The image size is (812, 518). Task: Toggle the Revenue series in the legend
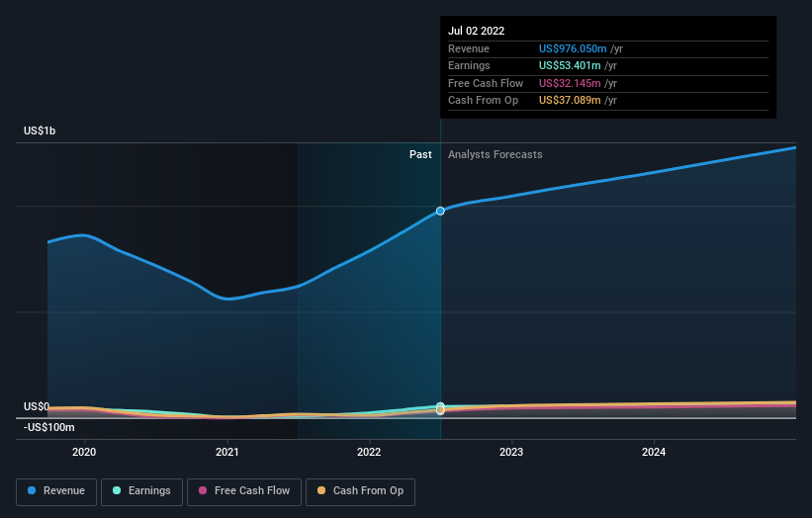(56, 491)
